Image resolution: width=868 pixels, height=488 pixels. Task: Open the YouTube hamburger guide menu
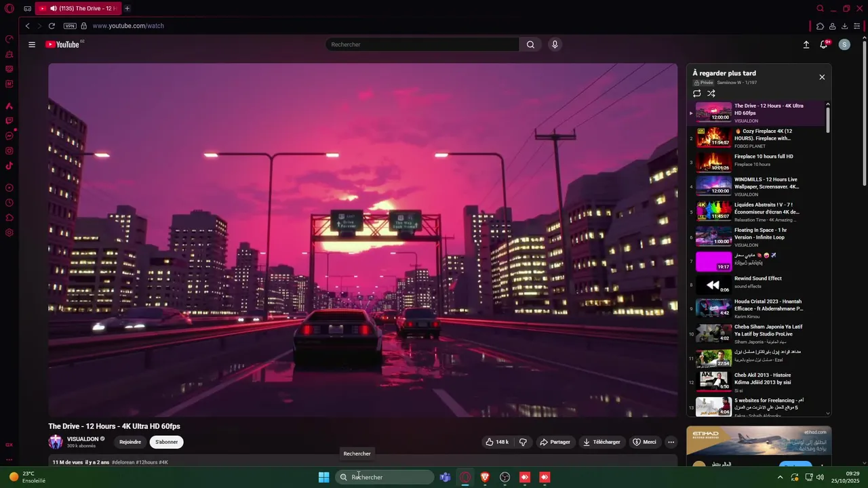pos(32,45)
